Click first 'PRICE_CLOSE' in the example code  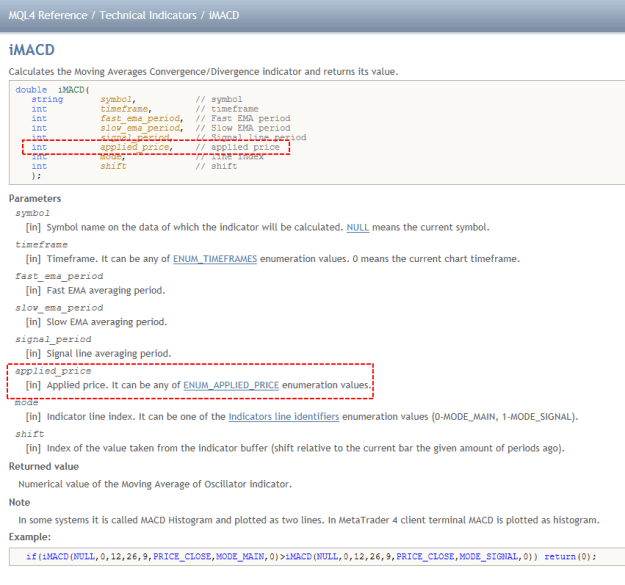pos(182,557)
